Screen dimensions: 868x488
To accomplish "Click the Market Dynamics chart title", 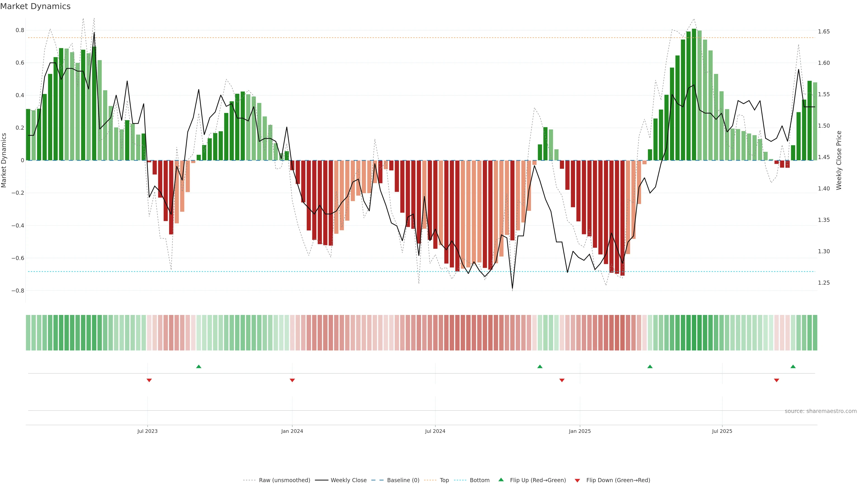I will (x=35, y=6).
